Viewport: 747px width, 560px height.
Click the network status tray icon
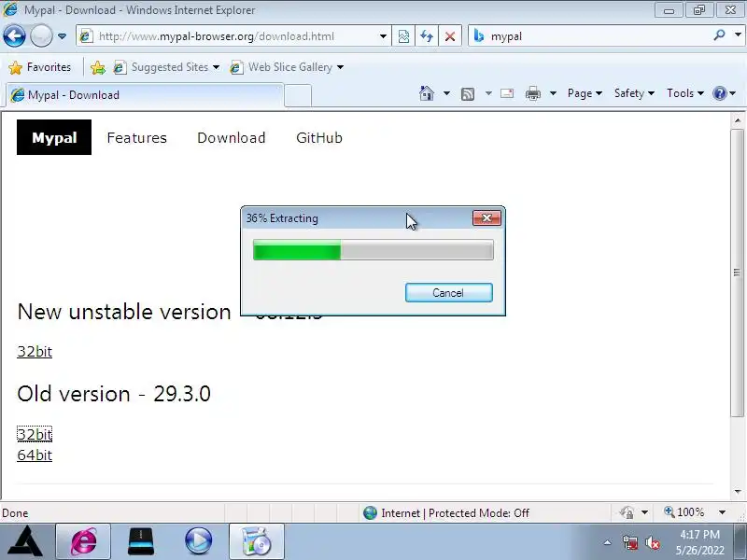(629, 542)
